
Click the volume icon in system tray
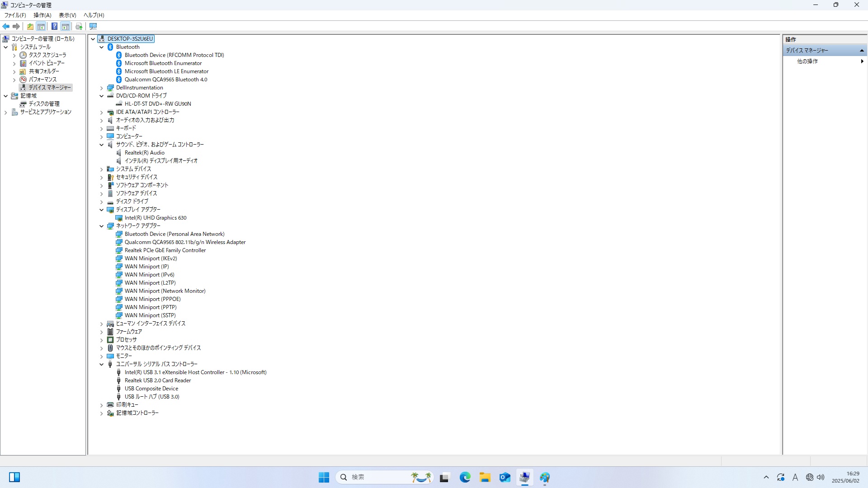coord(821,477)
